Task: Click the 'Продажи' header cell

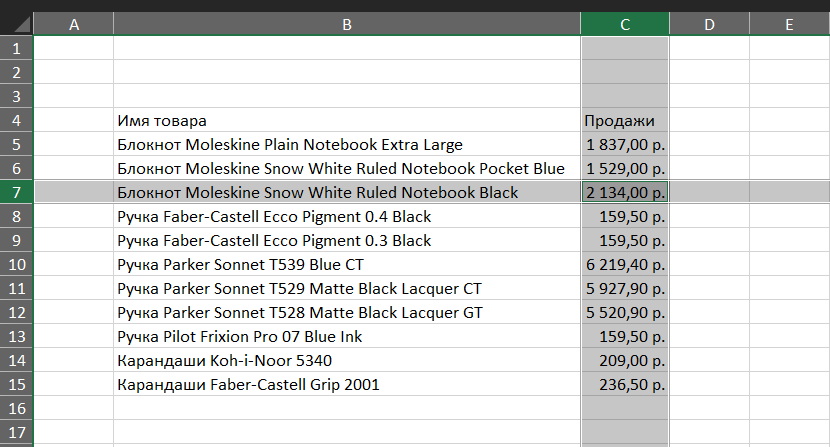Action: [625, 120]
